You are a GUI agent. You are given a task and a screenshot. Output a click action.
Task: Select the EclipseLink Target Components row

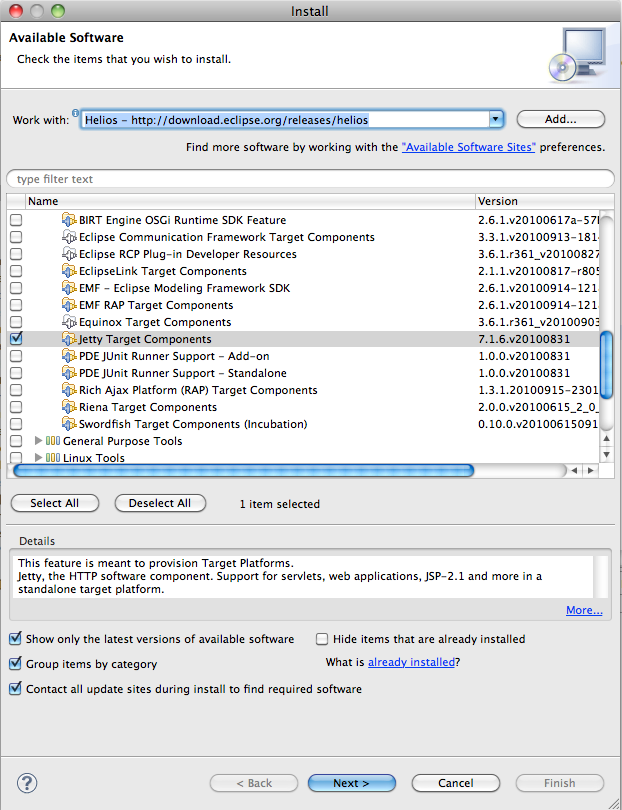305,271
